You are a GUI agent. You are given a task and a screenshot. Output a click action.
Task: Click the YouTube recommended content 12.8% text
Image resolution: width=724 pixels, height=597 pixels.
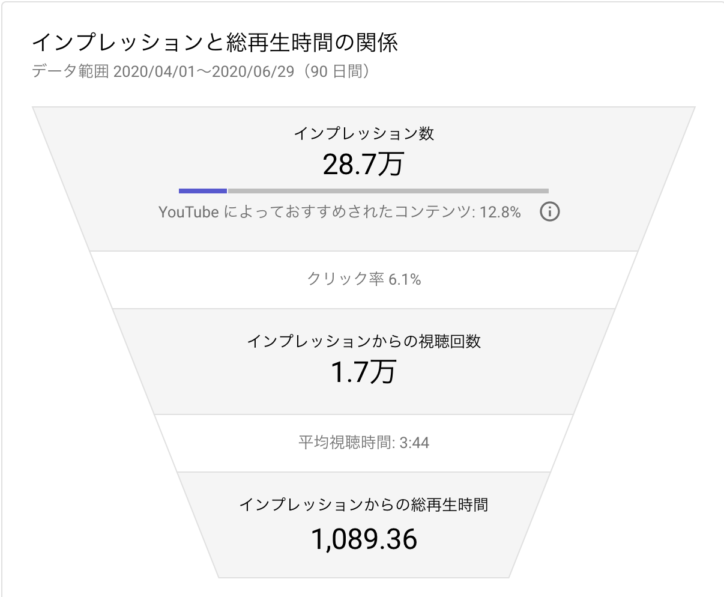(340, 212)
